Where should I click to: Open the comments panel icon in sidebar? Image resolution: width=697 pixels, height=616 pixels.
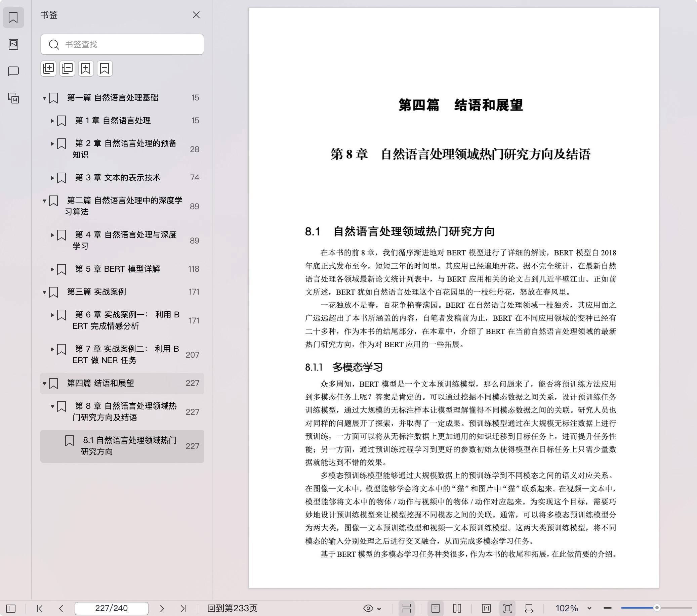click(13, 71)
